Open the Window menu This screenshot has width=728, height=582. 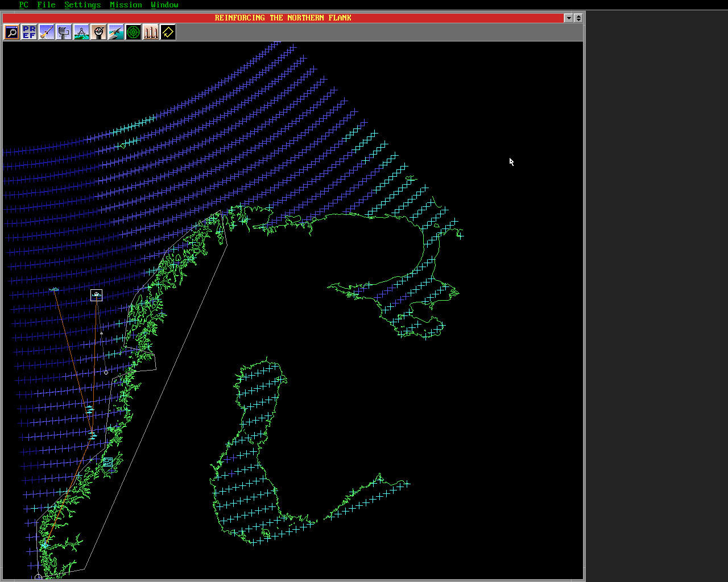pyautogui.click(x=164, y=5)
